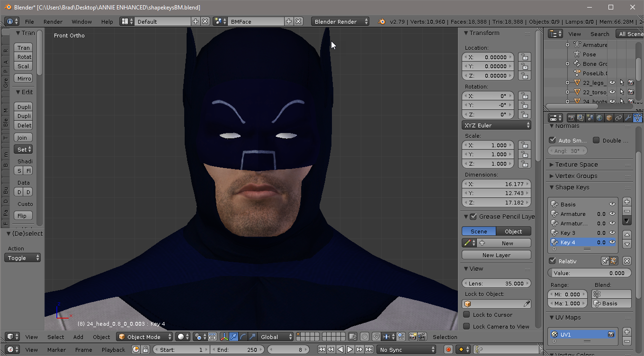The width and height of the screenshot is (644, 356).
Task: Disable Auto Smooth checkbox
Action: [552, 140]
